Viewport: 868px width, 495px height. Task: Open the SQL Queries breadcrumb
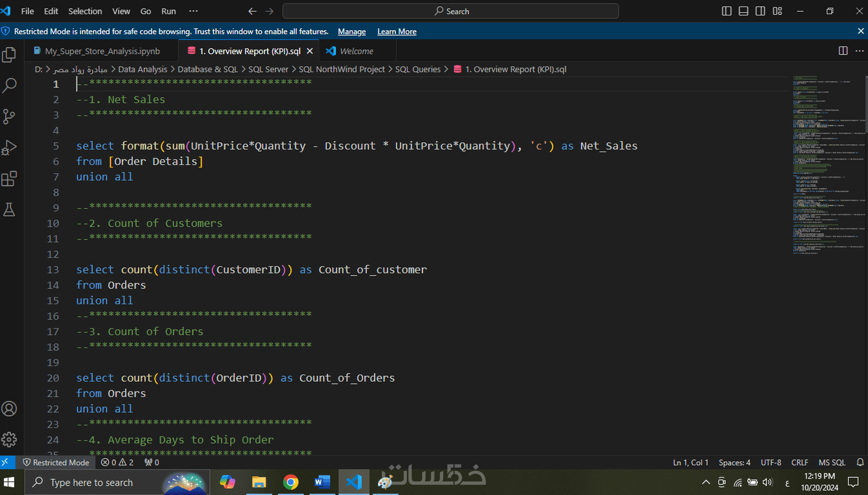point(418,69)
